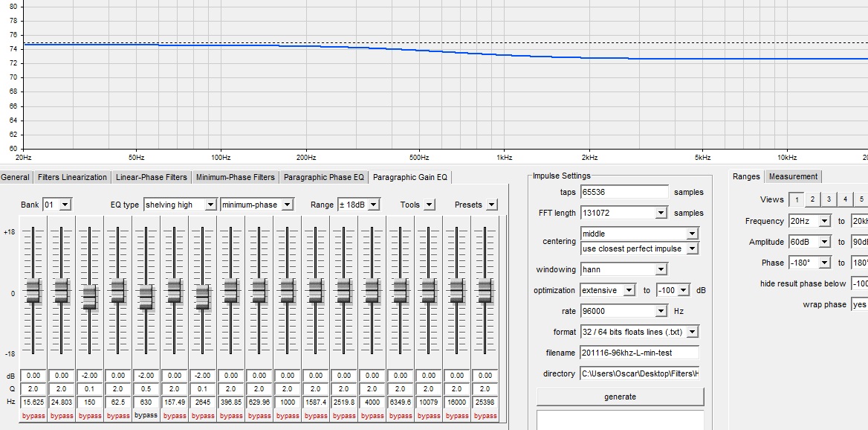868x430 pixels.
Task: Toggle bypass for the 2645 Hz band
Action: click(x=203, y=416)
